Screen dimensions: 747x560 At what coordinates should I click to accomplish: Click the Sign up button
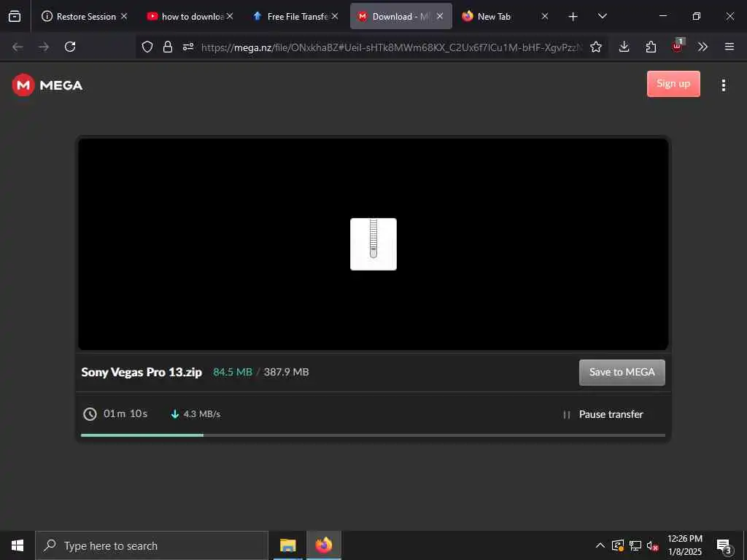673,84
